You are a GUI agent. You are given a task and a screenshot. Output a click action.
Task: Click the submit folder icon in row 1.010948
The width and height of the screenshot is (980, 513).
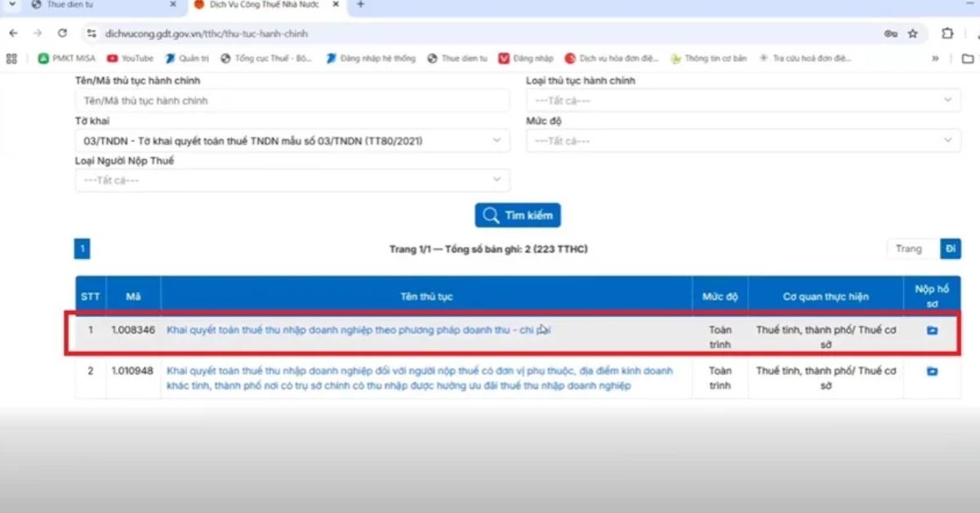pos(932,372)
